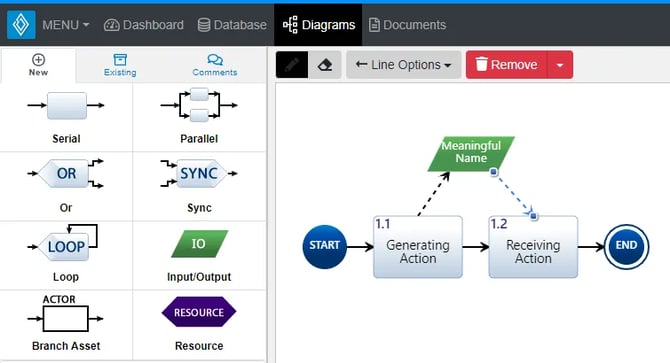Pick the Parallel construct icon
The width and height of the screenshot is (670, 363).
(199, 105)
